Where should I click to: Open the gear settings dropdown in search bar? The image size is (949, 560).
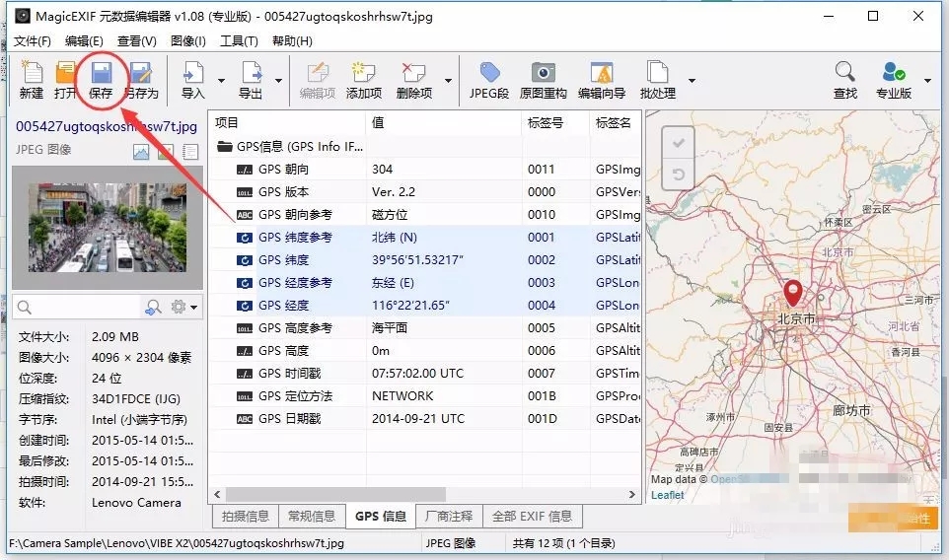coord(184,308)
